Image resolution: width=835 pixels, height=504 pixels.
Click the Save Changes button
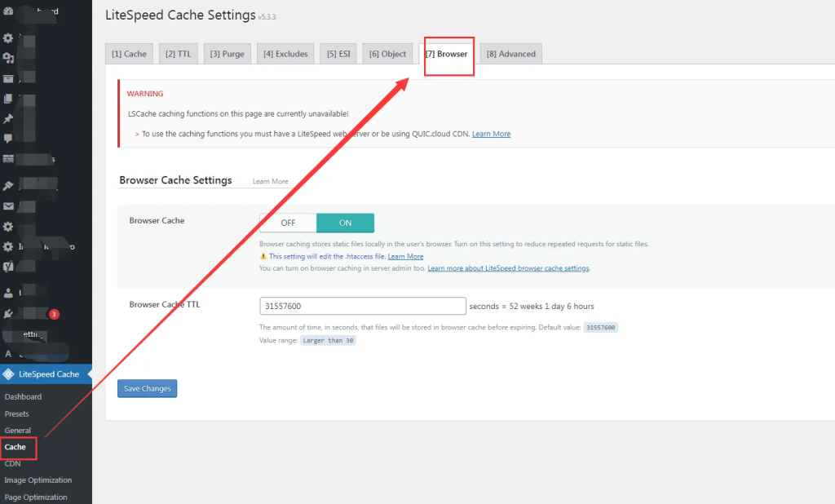point(147,388)
